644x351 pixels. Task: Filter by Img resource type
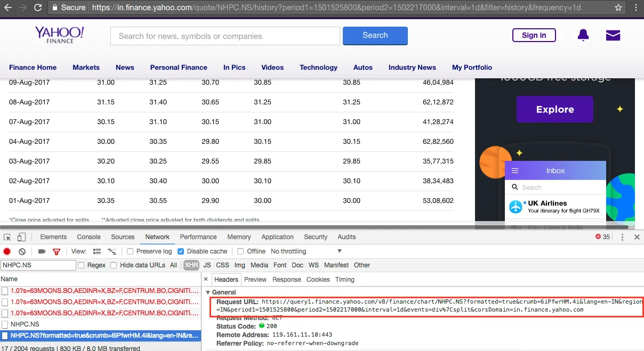(x=240, y=265)
